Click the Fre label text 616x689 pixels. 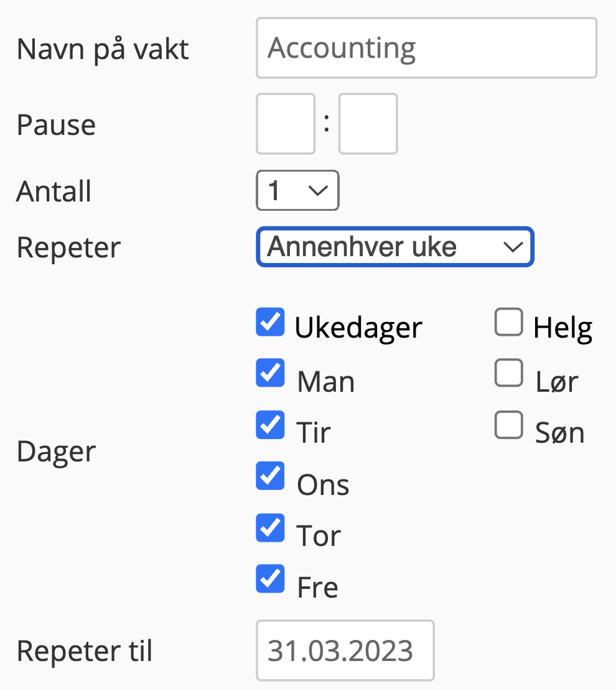click(317, 587)
